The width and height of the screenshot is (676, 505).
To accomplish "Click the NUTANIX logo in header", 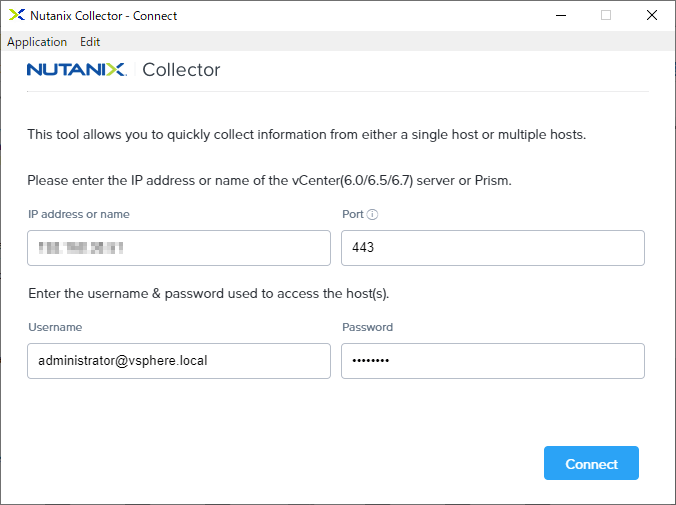I will pyautogui.click(x=76, y=70).
